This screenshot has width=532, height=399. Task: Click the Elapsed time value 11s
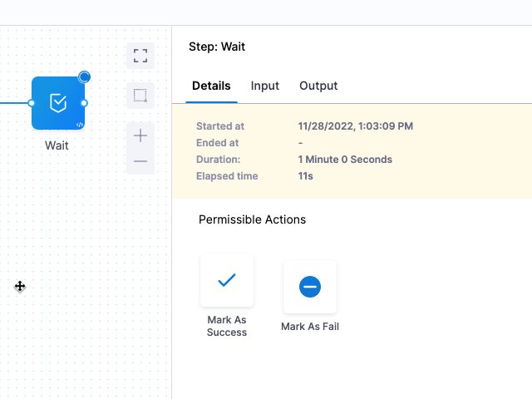[x=306, y=176]
